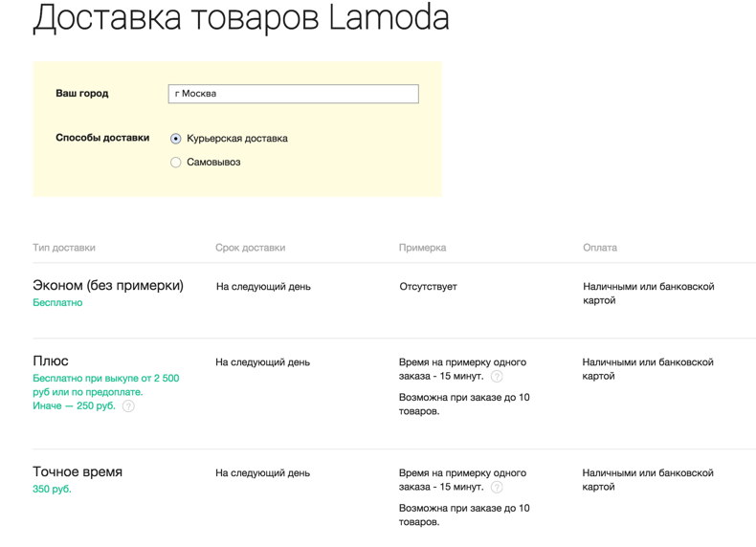Click help icon by fitting time in Точное время row
This screenshot has height=547, width=756.
coord(497,487)
